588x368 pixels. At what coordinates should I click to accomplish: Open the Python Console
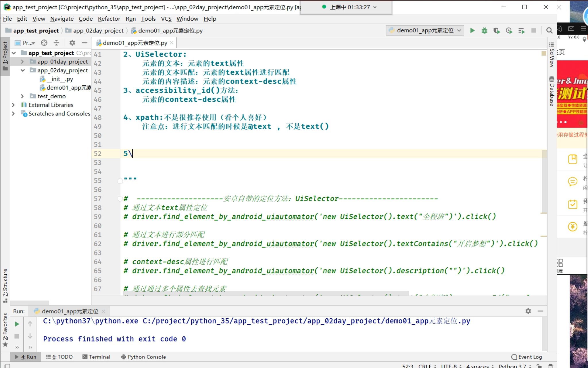143,357
